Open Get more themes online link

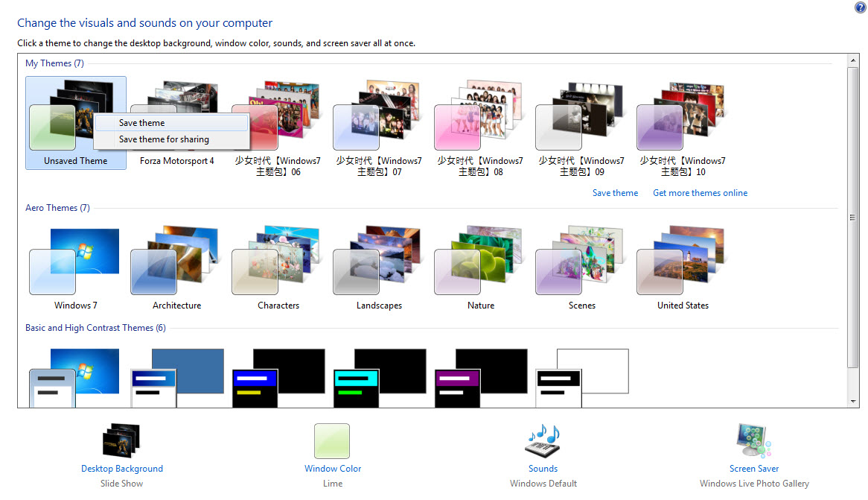700,193
